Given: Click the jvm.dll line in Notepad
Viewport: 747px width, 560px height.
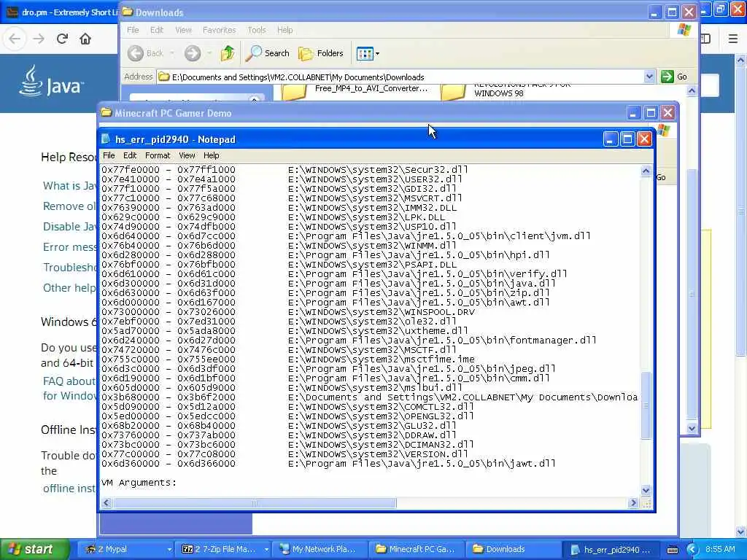Looking at the screenshot, I should coord(346,236).
